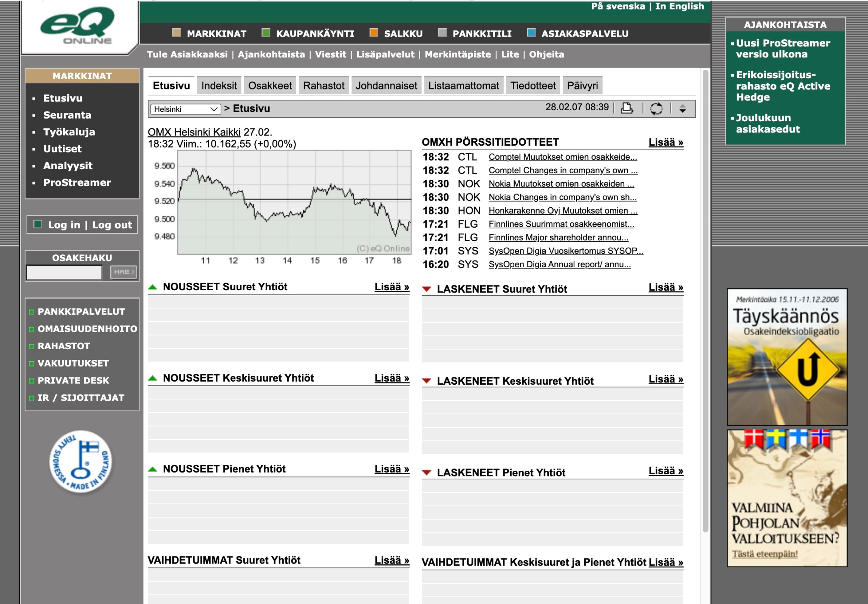Viewport: 868px width, 604px height.
Task: Click green triangle beside NOUSSEET Suuret Yhtiöt
Action: coord(153,287)
